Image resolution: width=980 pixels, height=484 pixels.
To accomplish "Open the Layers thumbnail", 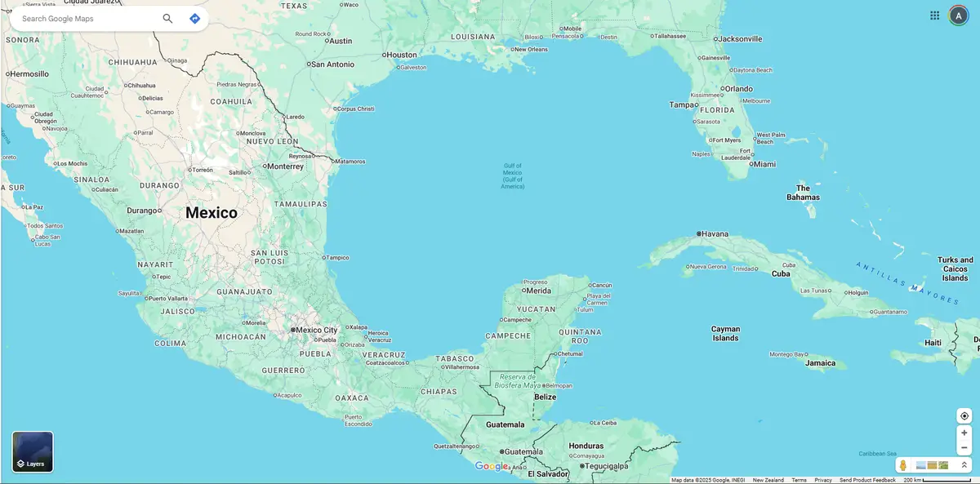I will 33,452.
